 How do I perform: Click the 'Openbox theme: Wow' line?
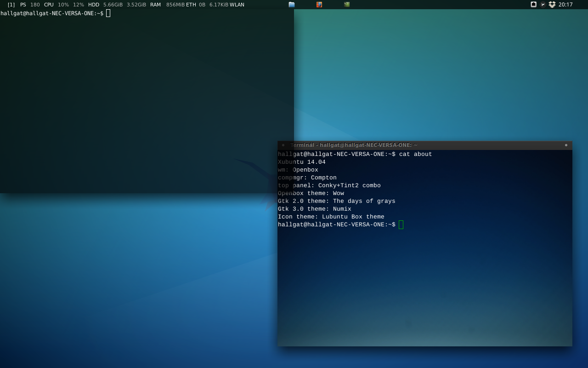[311, 193]
